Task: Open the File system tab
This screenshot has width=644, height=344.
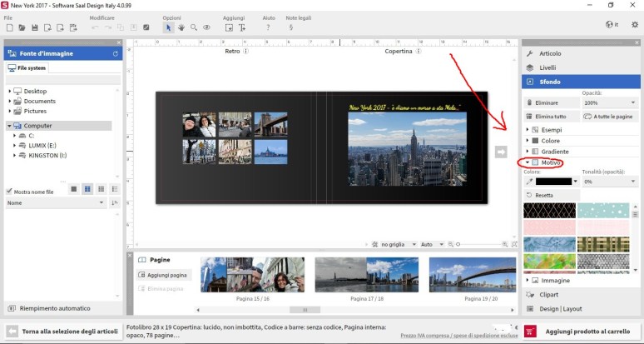Action: (x=27, y=68)
